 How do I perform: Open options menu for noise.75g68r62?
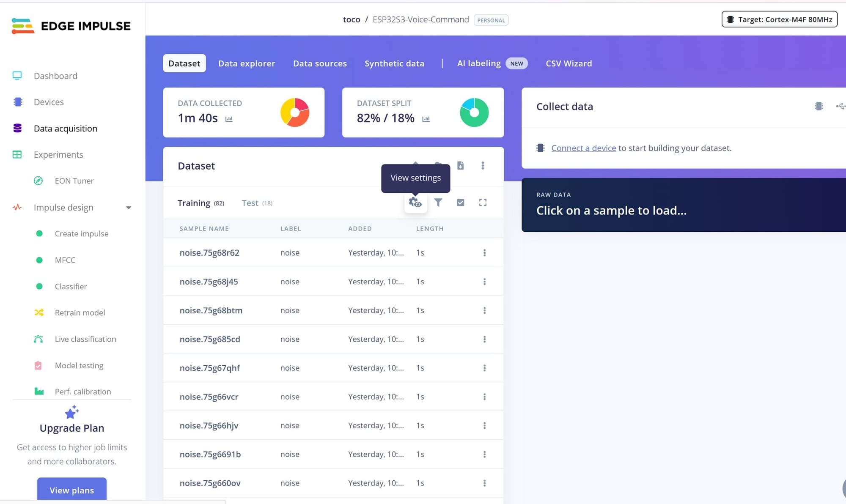[484, 253]
